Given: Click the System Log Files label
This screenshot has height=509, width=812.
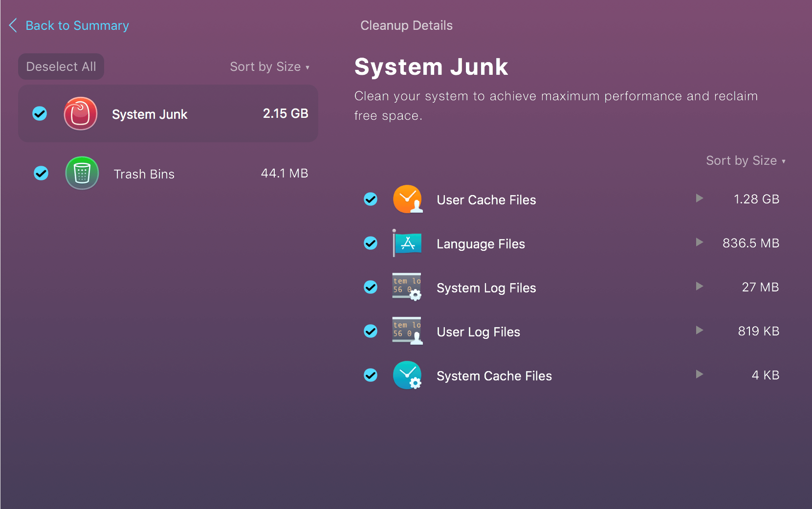Looking at the screenshot, I should tap(486, 288).
